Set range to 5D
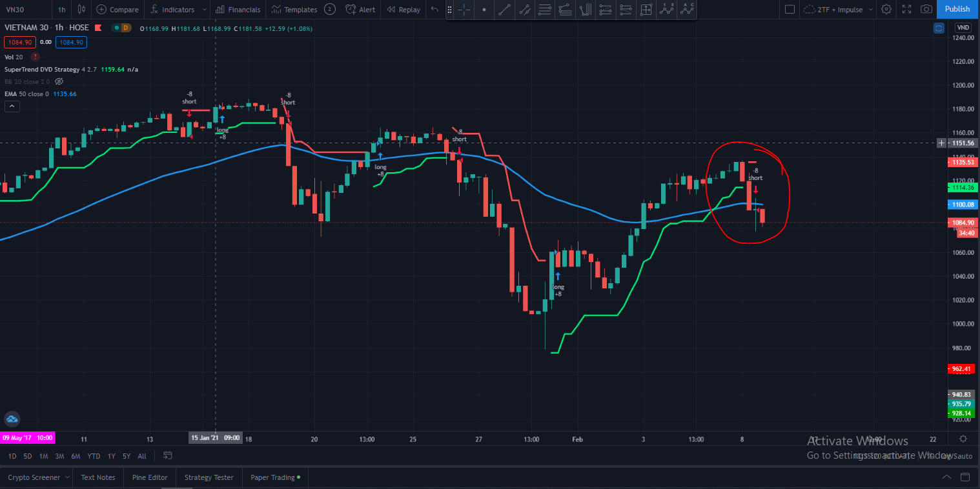 28,456
